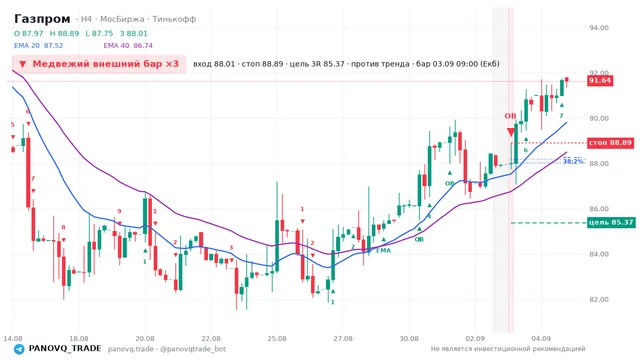Click the Не является инвестиционной рекомендацией disclaimer

click(x=508, y=349)
